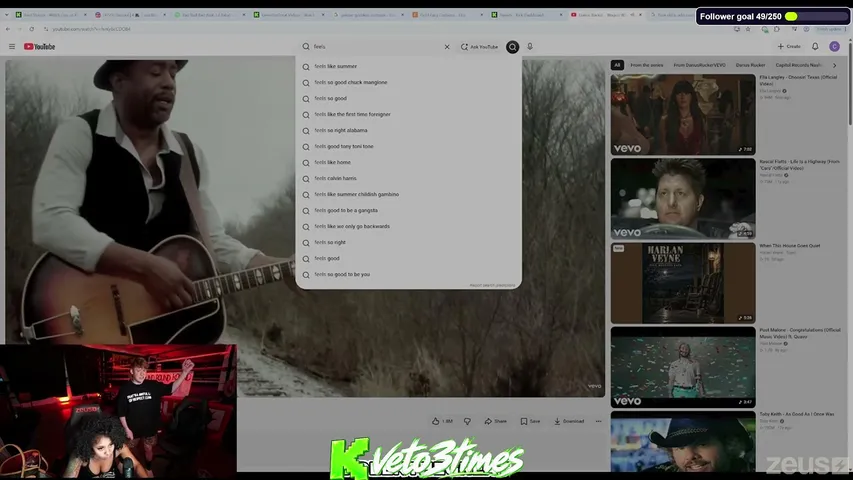This screenshot has height=480, width=853.
Task: Open title 'Toby Keith - As Good As I Once Was'
Action: (796, 414)
